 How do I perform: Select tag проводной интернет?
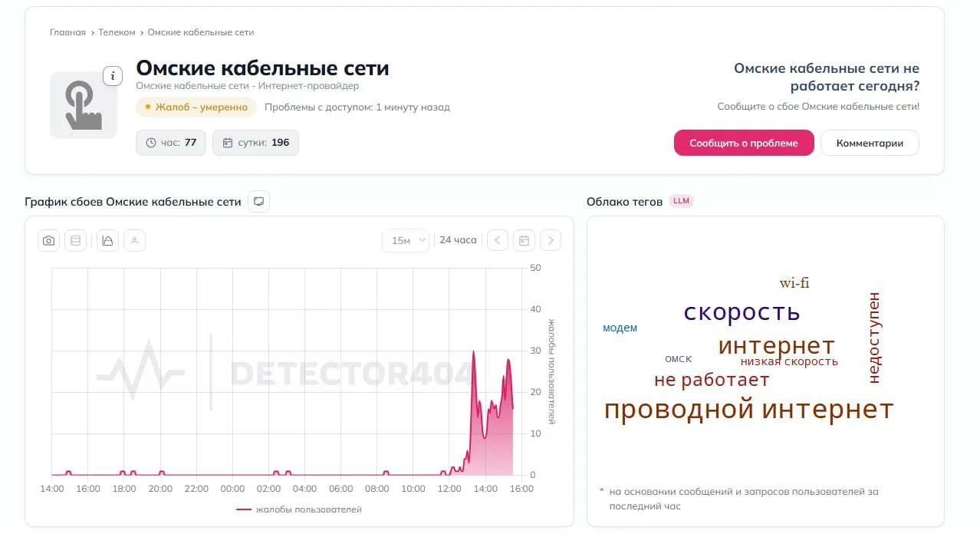[x=748, y=410]
